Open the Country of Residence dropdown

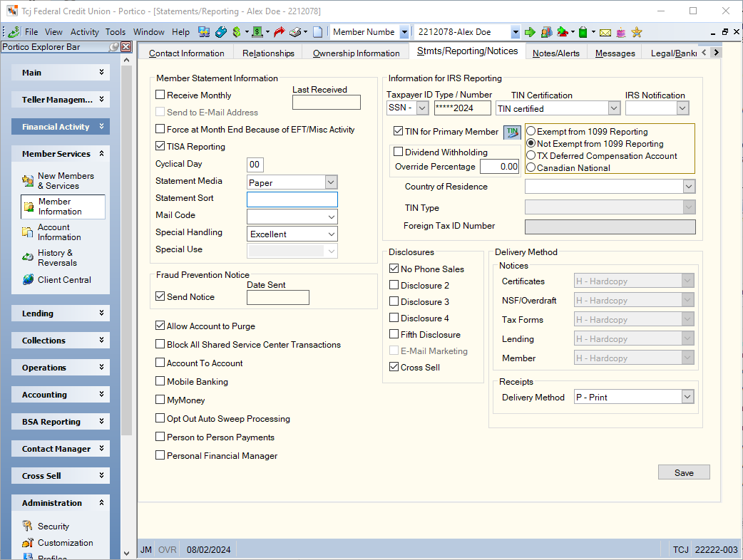[689, 187]
